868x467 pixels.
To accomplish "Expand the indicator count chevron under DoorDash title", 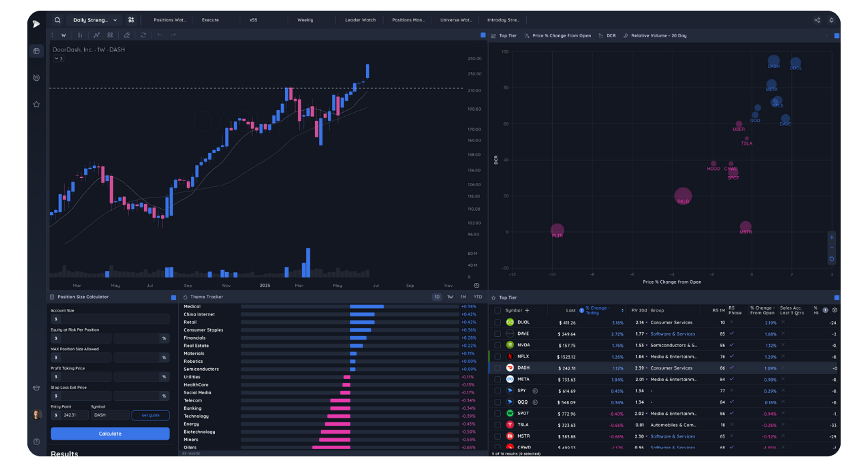I will click(x=58, y=59).
